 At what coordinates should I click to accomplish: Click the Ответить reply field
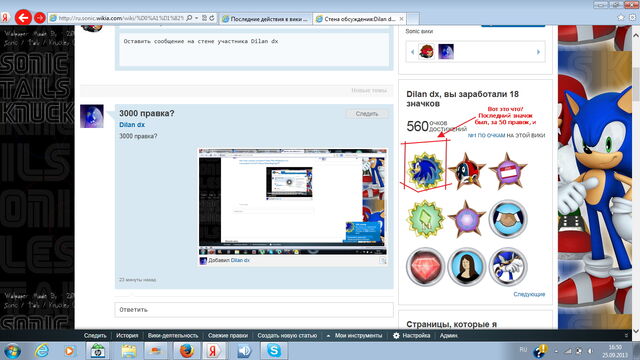coord(254,310)
